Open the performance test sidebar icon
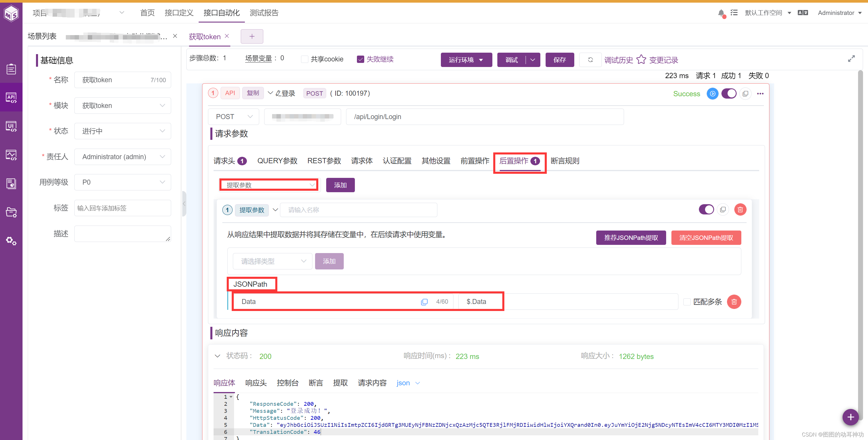 (11, 155)
